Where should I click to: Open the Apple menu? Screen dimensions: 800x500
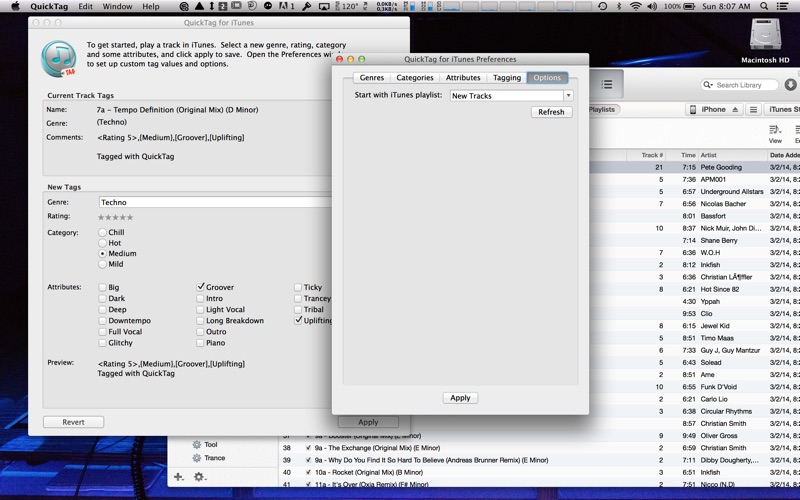[x=15, y=6]
